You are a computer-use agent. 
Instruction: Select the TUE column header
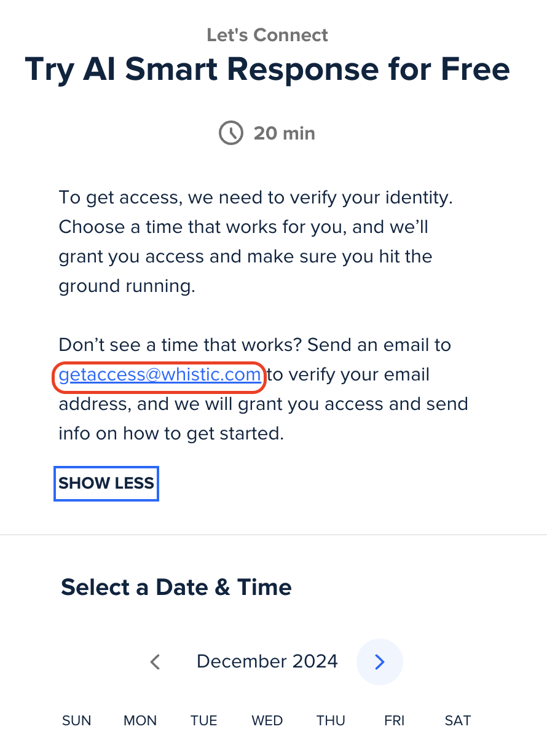(203, 720)
